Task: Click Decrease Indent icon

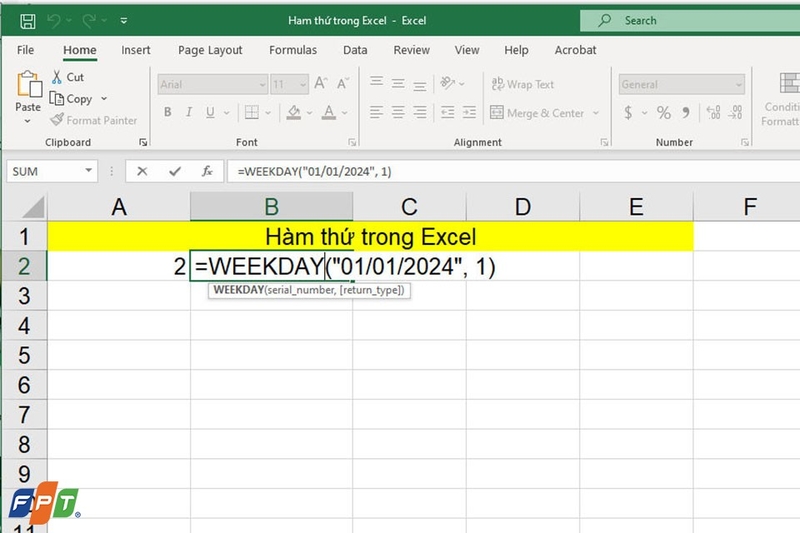Action: coord(447,112)
